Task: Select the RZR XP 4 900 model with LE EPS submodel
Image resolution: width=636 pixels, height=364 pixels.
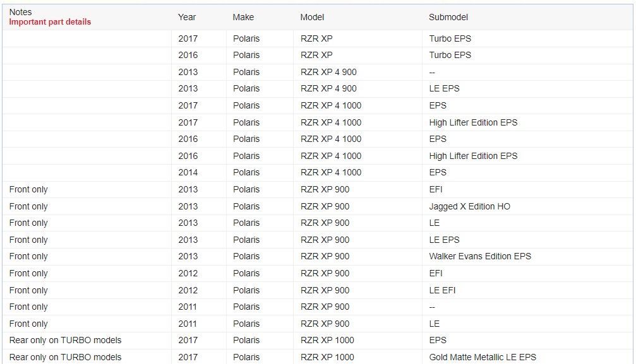Action: [x=328, y=88]
